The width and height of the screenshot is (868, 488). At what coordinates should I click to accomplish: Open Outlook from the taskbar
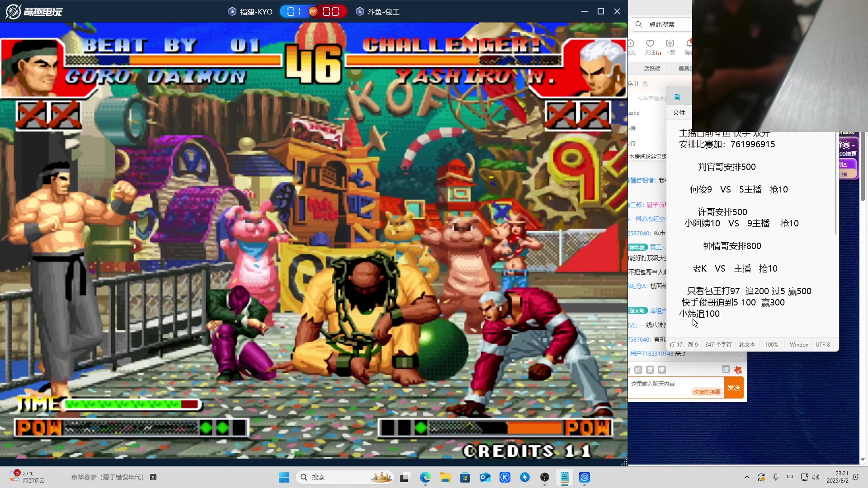tap(485, 477)
